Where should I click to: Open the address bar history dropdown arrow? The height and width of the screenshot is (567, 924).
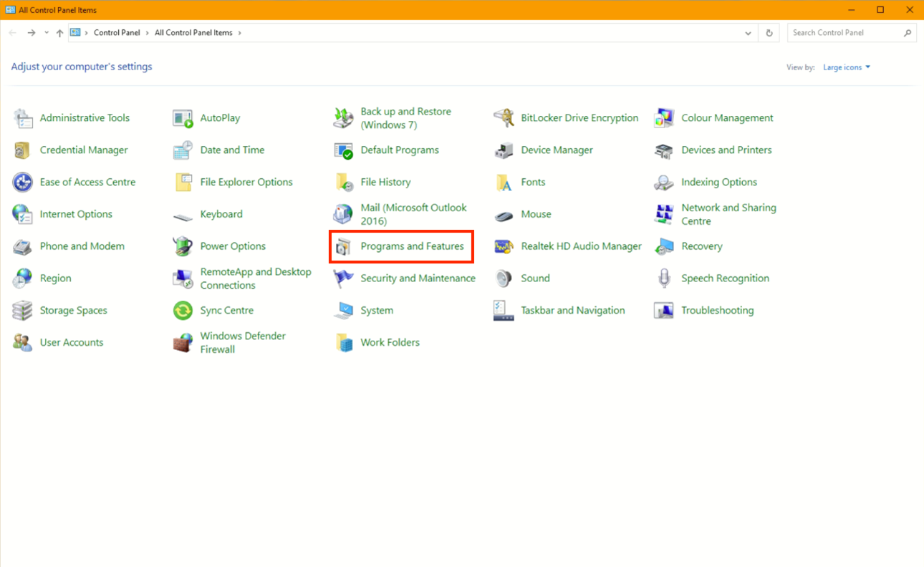pyautogui.click(x=749, y=33)
